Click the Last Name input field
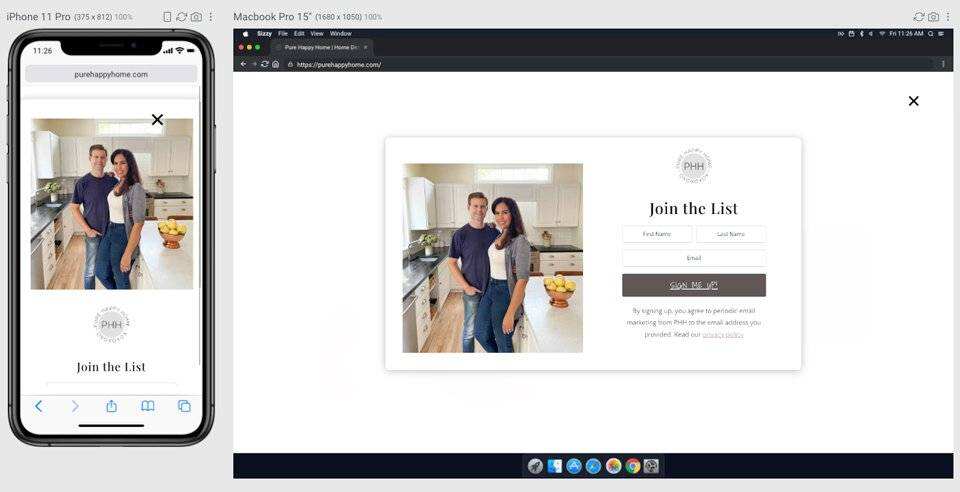The height and width of the screenshot is (492, 960). [731, 234]
